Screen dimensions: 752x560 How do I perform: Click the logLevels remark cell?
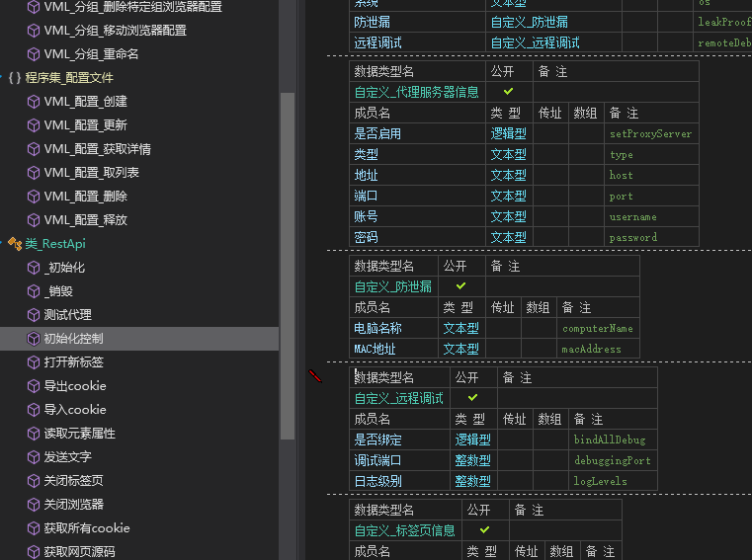[x=613, y=481]
